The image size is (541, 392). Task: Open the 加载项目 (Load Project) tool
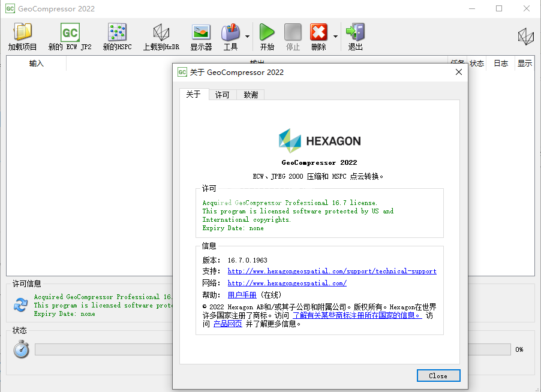22,37
